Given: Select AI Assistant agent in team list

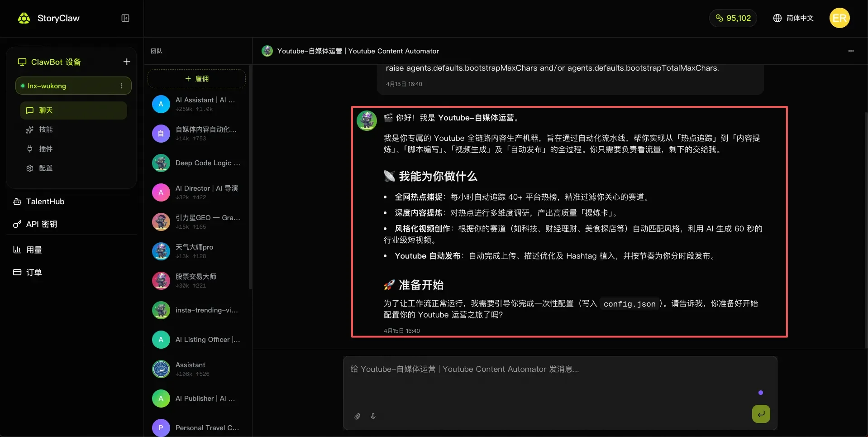Looking at the screenshot, I should [197, 104].
